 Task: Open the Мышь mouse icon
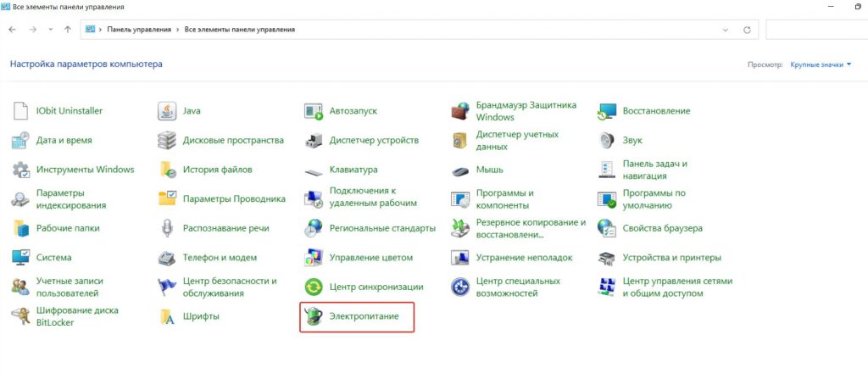(460, 170)
